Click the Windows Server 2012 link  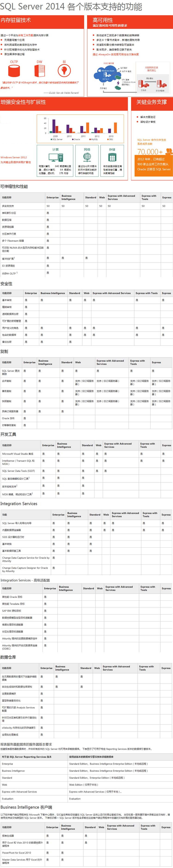(x=13, y=157)
